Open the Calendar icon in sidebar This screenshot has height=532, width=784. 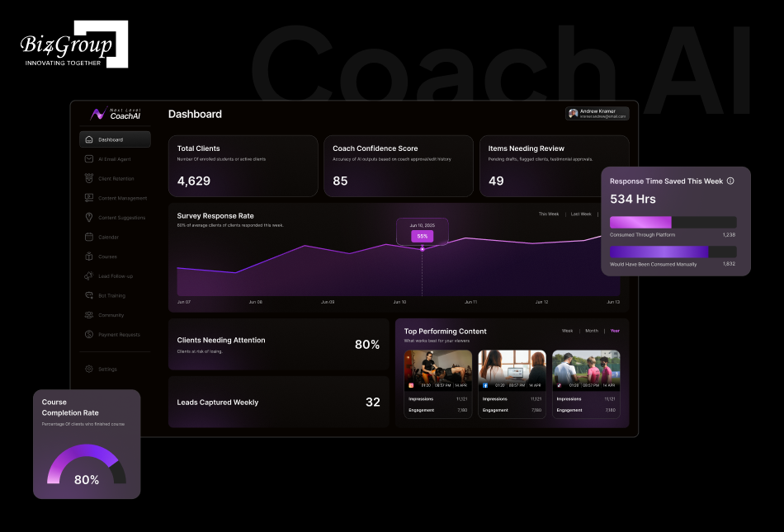89,237
